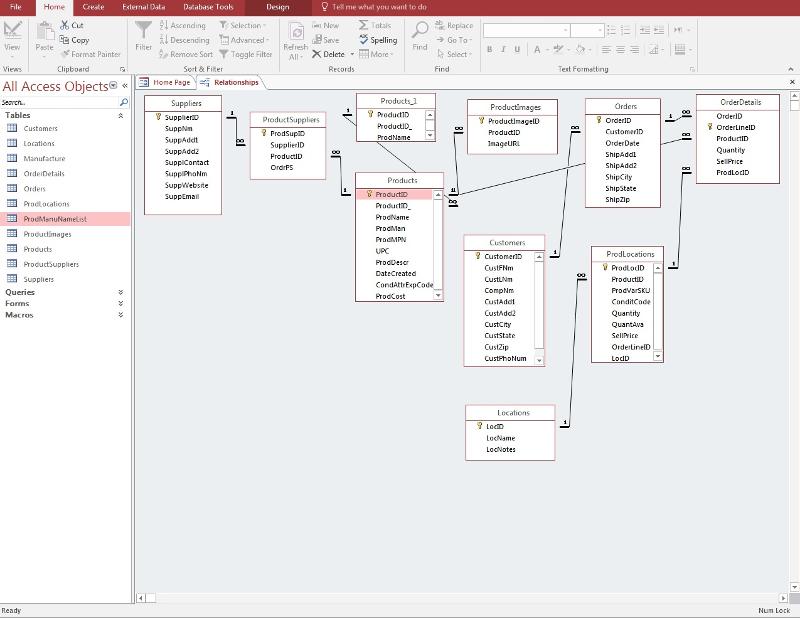Open the Database Tools ribbon tab
800x618 pixels.
tap(209, 7)
